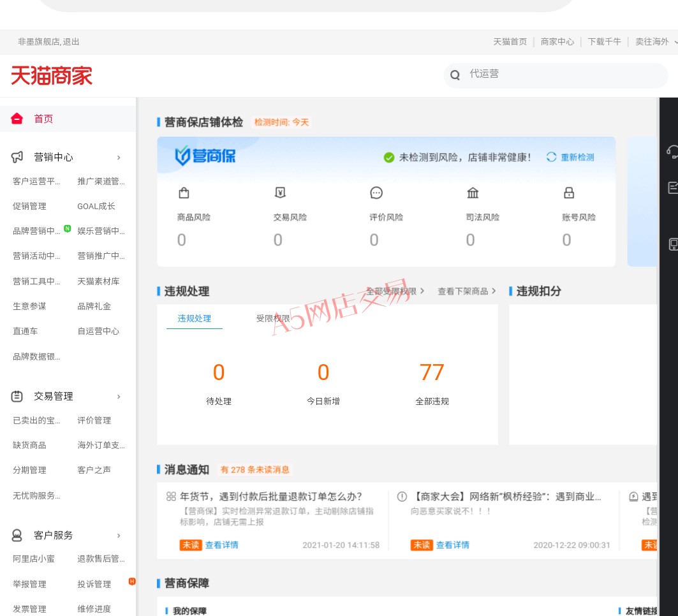The image size is (678, 616).
Task: Open 阿里店小蜜 in the sidebar
Action: click(34, 559)
